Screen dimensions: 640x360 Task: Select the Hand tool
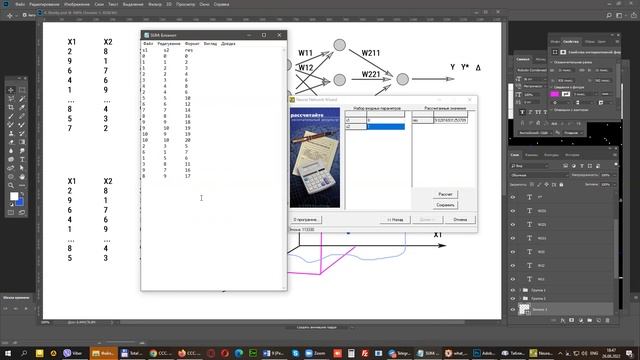22,177
